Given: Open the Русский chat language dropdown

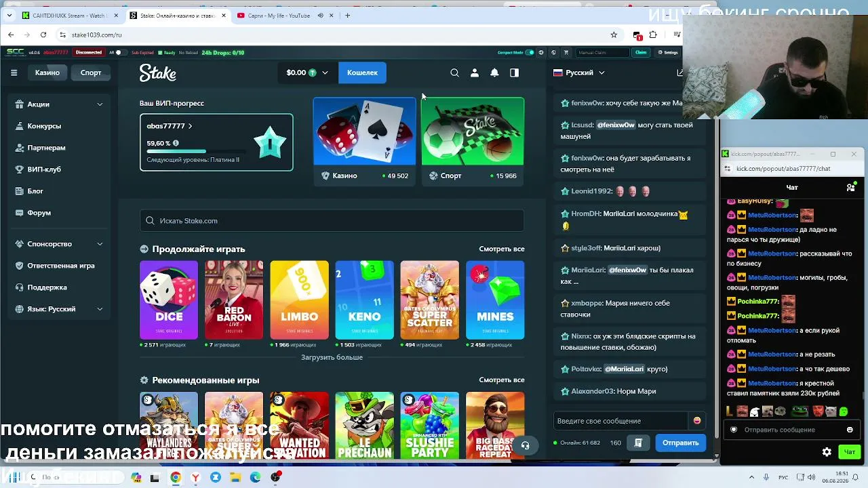Looking at the screenshot, I should [579, 73].
